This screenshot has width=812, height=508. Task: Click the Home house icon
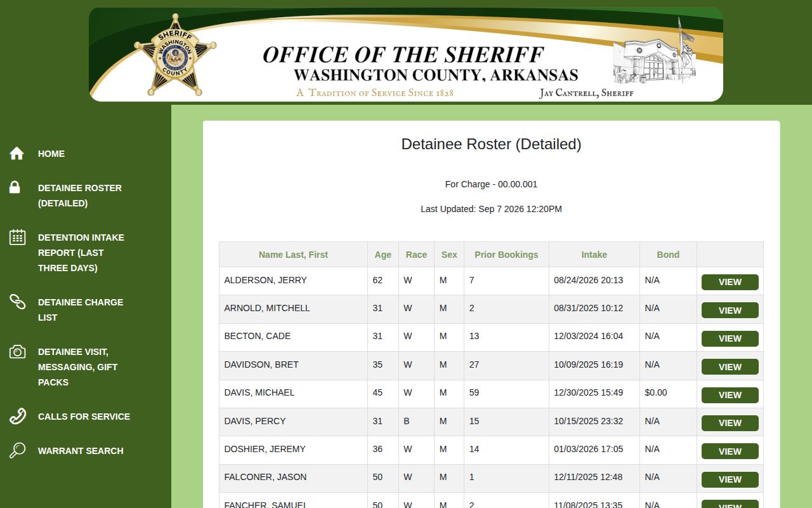coord(17,154)
